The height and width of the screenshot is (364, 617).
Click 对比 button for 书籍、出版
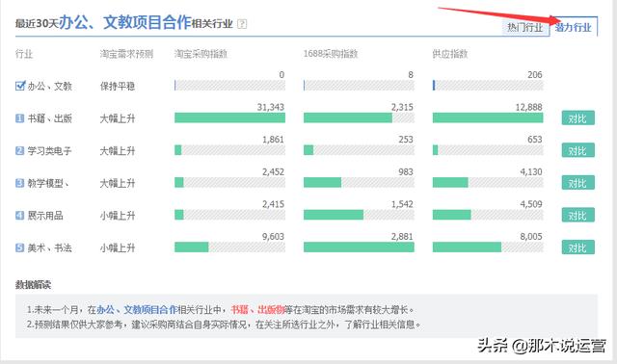[x=577, y=117]
